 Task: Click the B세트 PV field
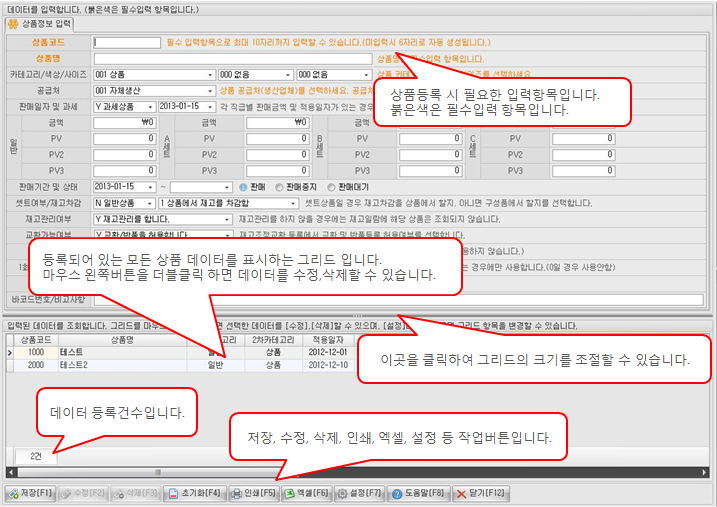tap(431, 139)
